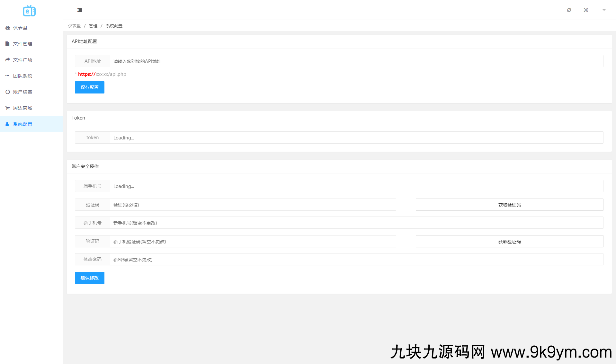Click 获取验证码 next to the 验证码 field
Image resolution: width=616 pixels, height=364 pixels.
tap(509, 205)
